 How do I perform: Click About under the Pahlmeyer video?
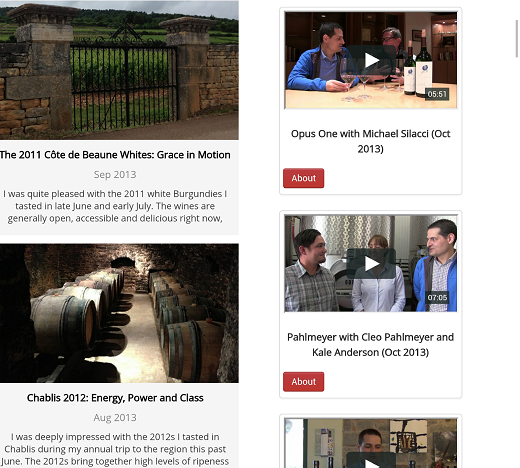pyautogui.click(x=303, y=382)
